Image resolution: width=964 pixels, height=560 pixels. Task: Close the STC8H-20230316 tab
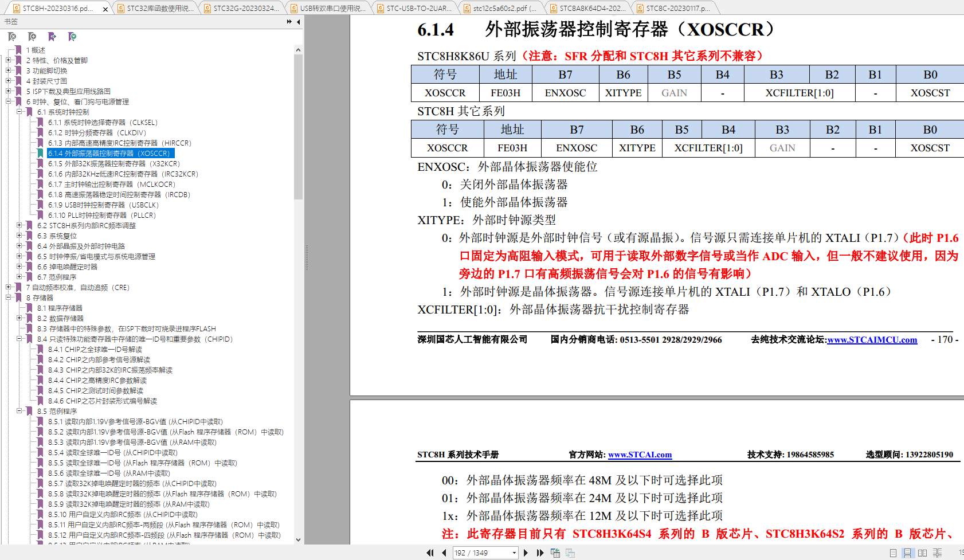pyautogui.click(x=105, y=9)
